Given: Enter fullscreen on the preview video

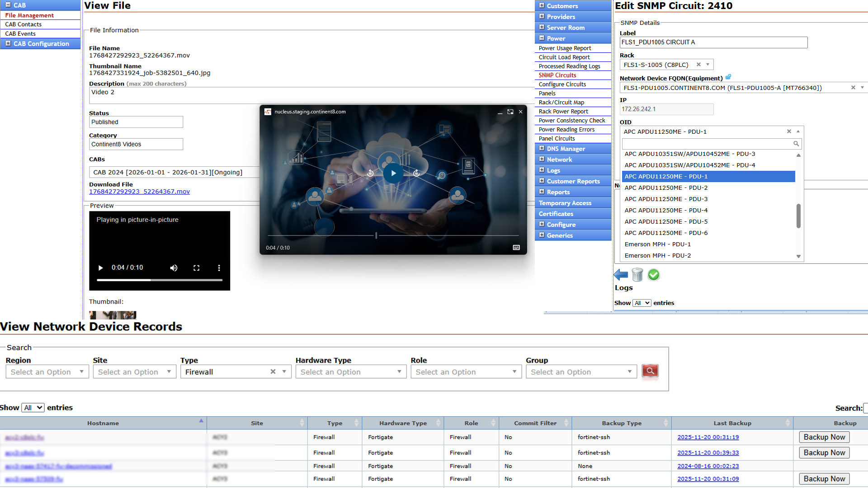Looking at the screenshot, I should 196,268.
